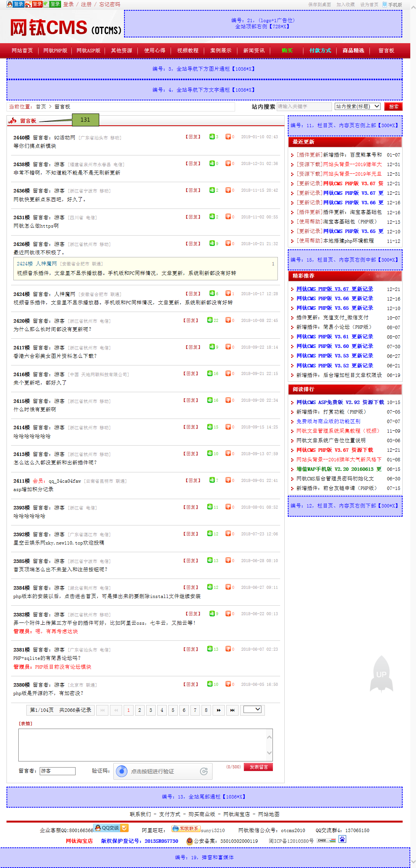The width and height of the screenshot is (416, 868).
Task: Click the 发表留言 submit button
Action: click(x=258, y=767)
